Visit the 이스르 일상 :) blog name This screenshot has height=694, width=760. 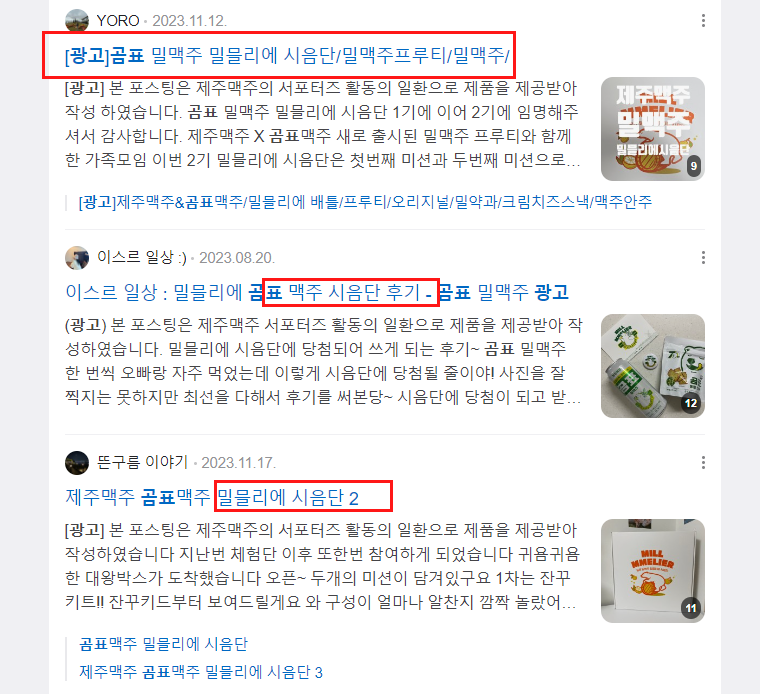coord(142,257)
